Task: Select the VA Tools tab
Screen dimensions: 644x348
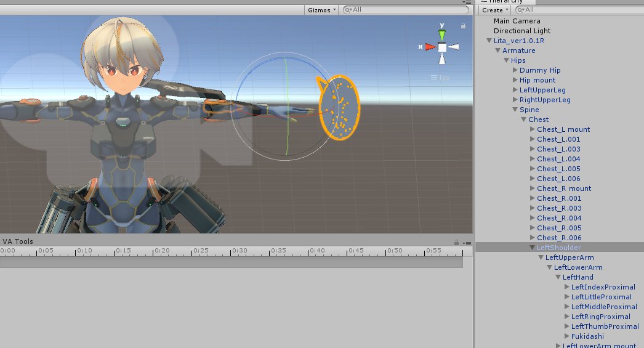Action: 18,241
